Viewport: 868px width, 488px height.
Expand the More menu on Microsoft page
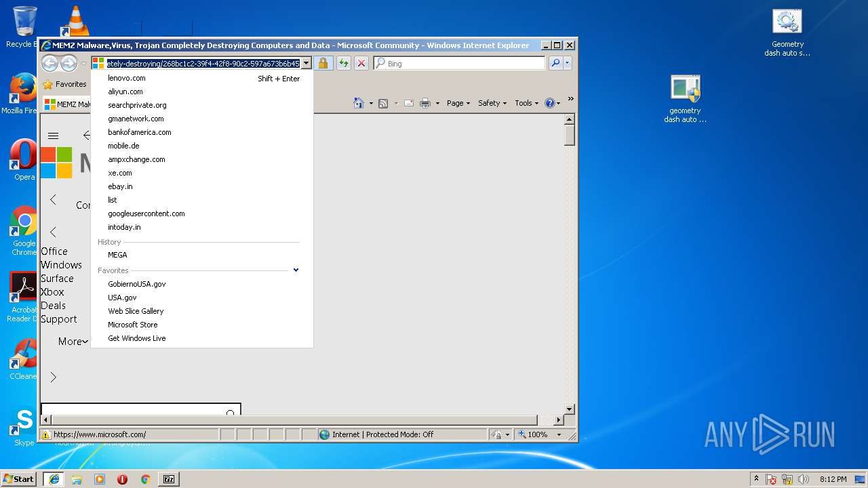pyautogui.click(x=73, y=341)
